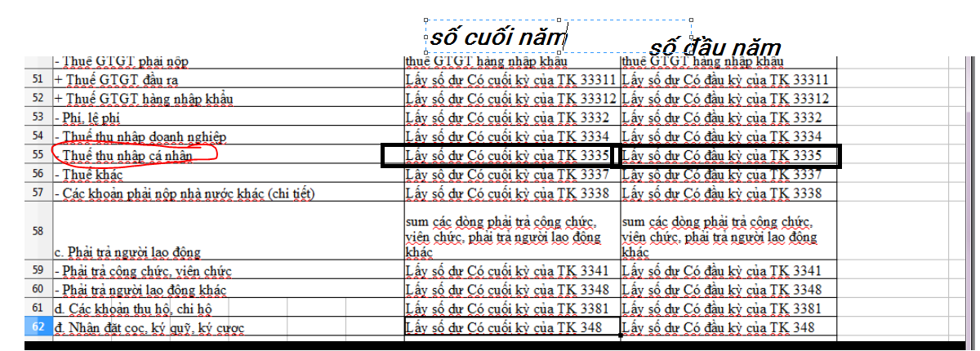Click cell '- Phải trả công chức, viên chức'

pos(229,270)
